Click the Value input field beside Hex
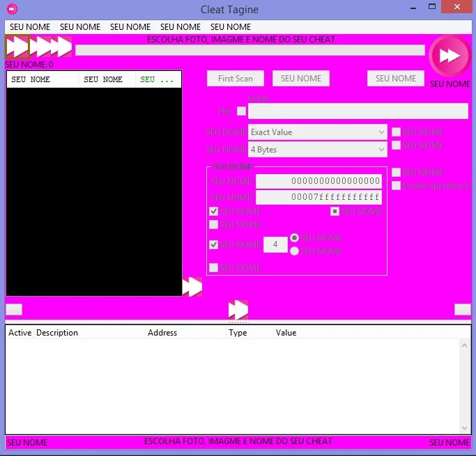This screenshot has height=456, width=476. point(358,111)
